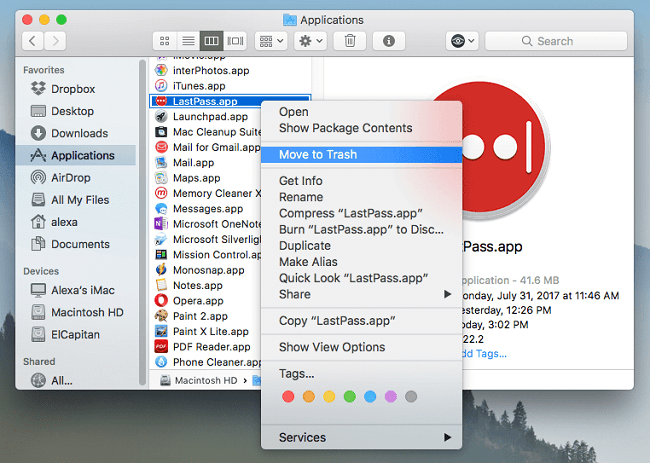Choose Copy "LastPass.app"
This screenshot has height=463, width=650.
point(361,321)
